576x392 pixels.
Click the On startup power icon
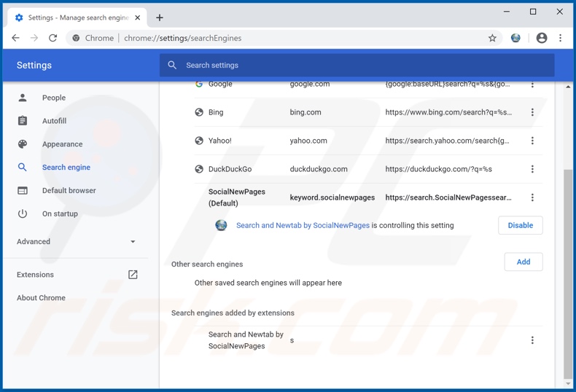coord(23,213)
